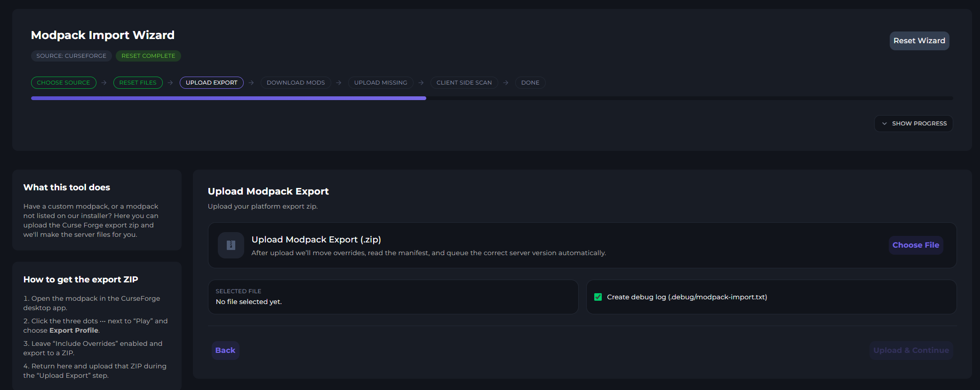Click the zip archive icon
Viewport: 980px width, 390px height.
click(231, 245)
